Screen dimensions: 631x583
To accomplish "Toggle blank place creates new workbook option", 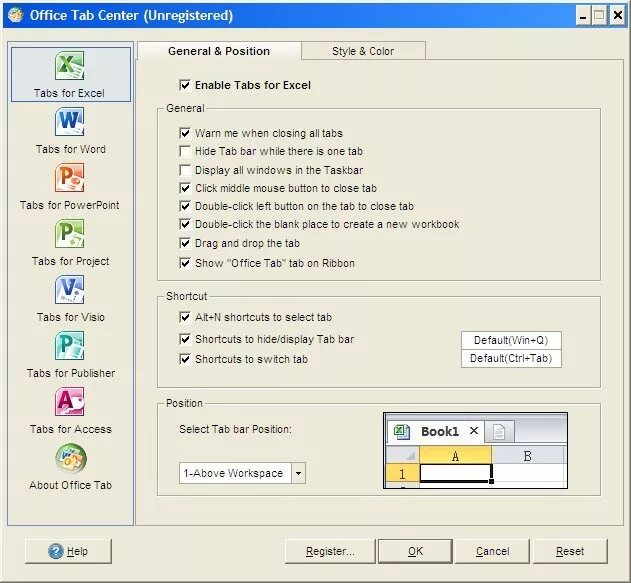I will click(185, 224).
